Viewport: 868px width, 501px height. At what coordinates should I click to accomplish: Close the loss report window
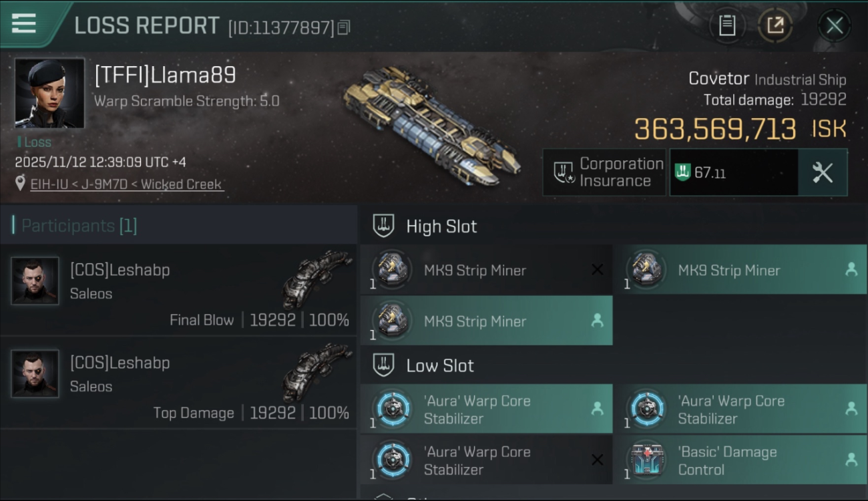pos(835,26)
